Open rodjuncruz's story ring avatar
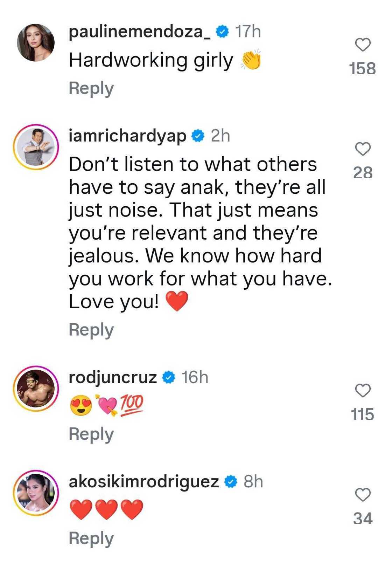This screenshot has height=570, width=392. (x=36, y=389)
